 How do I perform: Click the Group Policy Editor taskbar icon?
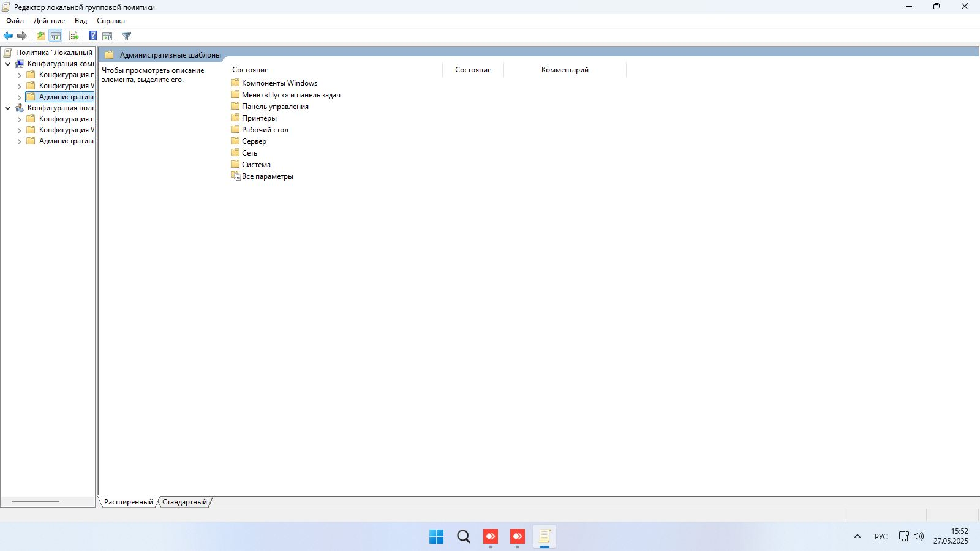point(545,537)
